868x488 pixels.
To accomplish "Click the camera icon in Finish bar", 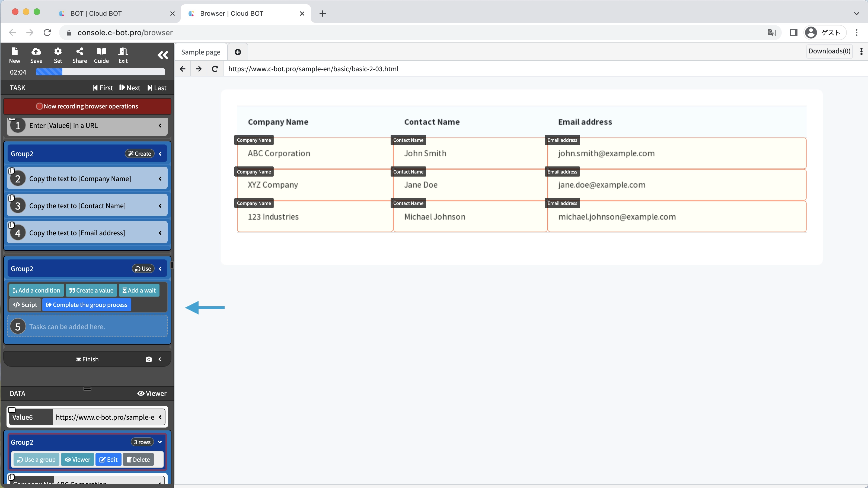I will pyautogui.click(x=149, y=359).
